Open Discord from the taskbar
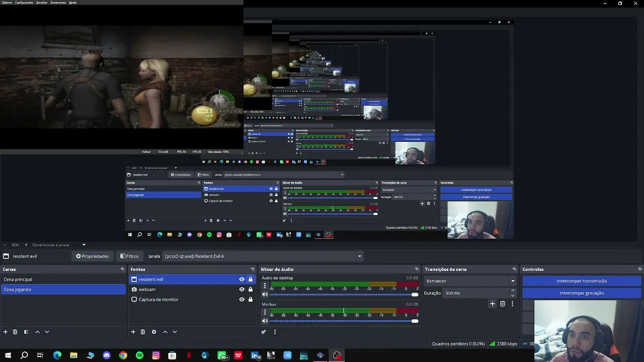 tap(107, 355)
